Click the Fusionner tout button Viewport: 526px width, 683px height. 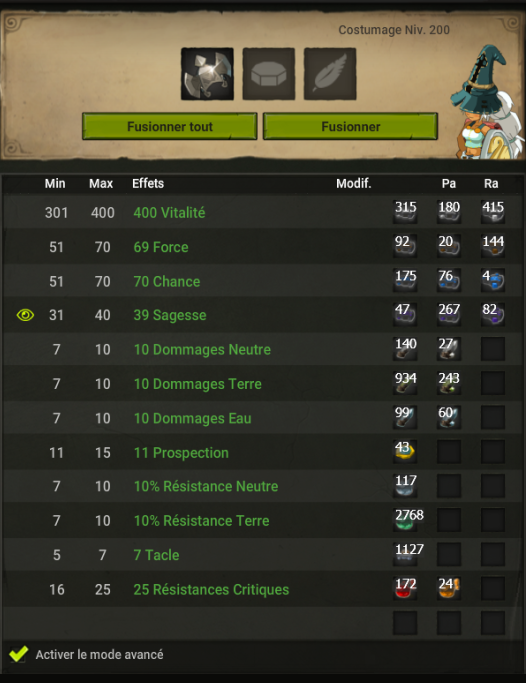coord(170,126)
